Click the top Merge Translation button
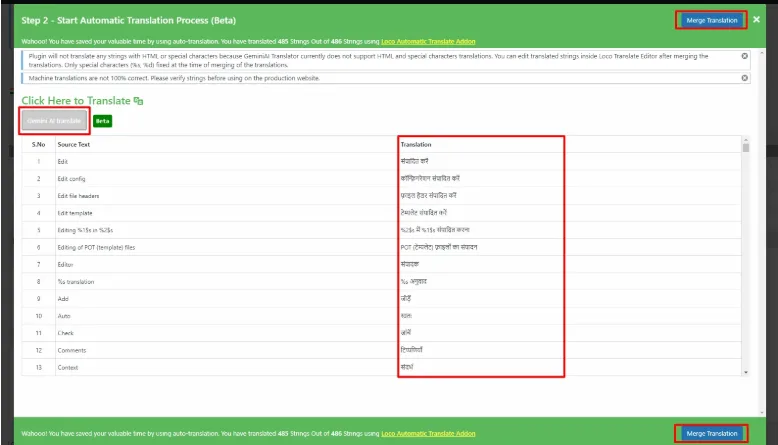Screen dimensions: 778x445 pyautogui.click(x=712, y=20)
